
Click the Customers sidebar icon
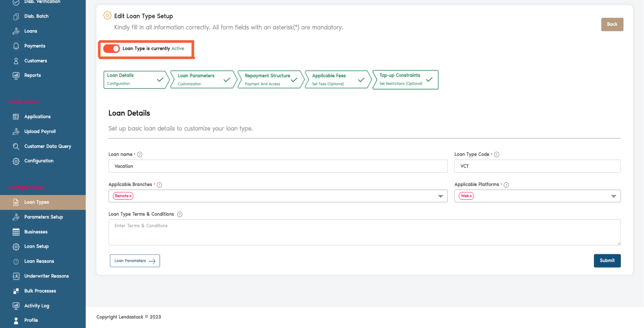(x=16, y=60)
